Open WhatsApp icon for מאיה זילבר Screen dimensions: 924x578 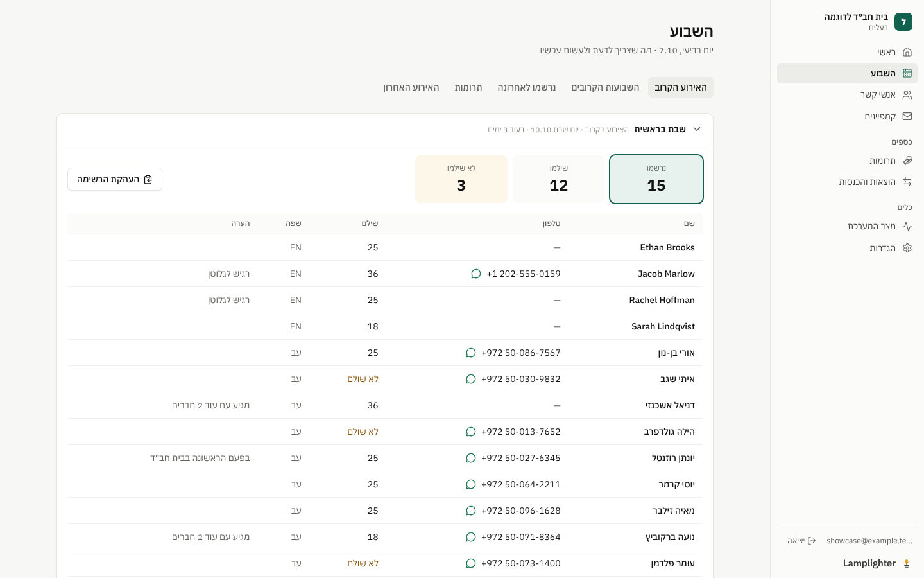pos(471,511)
